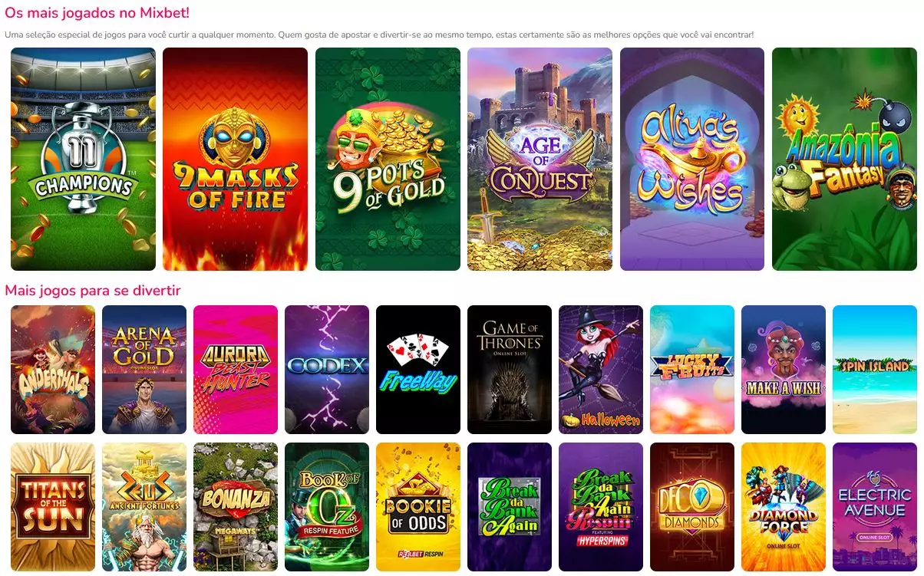This screenshot has width=924, height=576.
Task: Click the Anderthals game thumbnail
Action: point(53,370)
